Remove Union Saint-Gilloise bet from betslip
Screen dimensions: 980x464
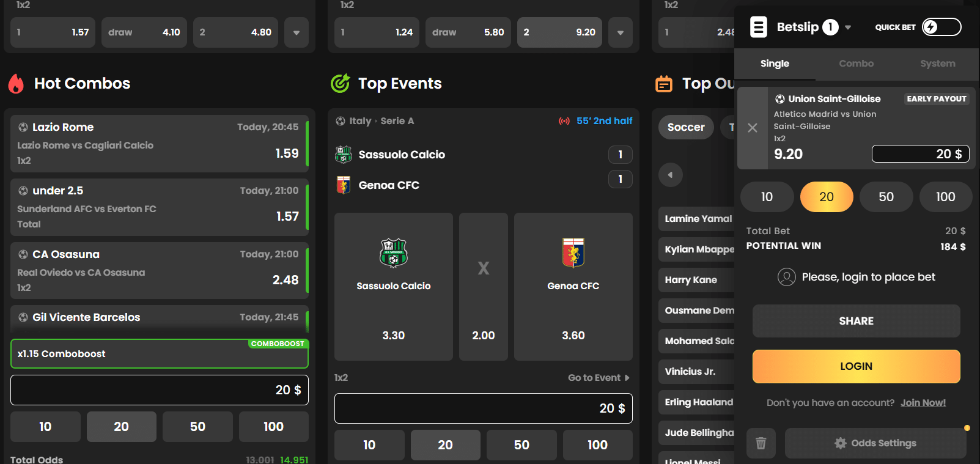pyautogui.click(x=753, y=128)
